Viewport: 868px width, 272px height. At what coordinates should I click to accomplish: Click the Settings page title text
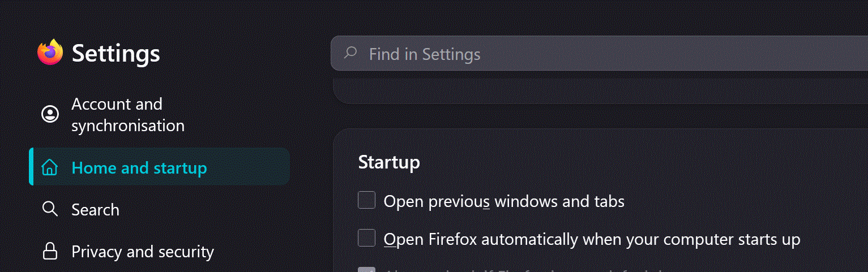116,54
